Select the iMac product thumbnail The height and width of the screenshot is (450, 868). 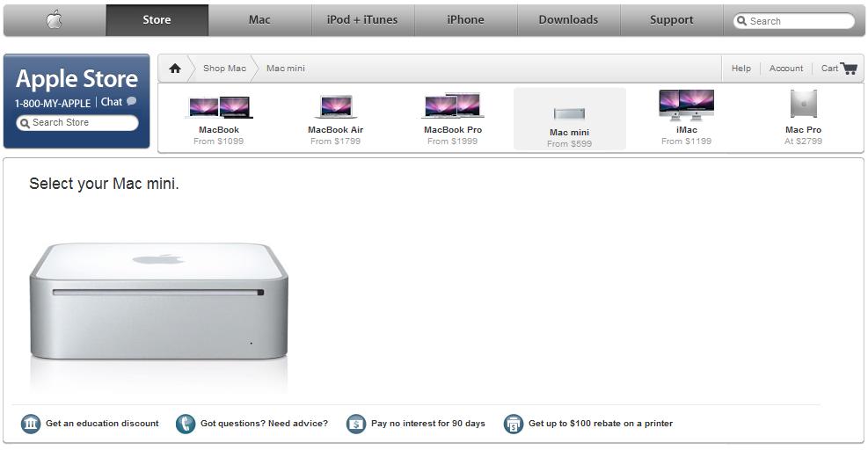[687, 105]
